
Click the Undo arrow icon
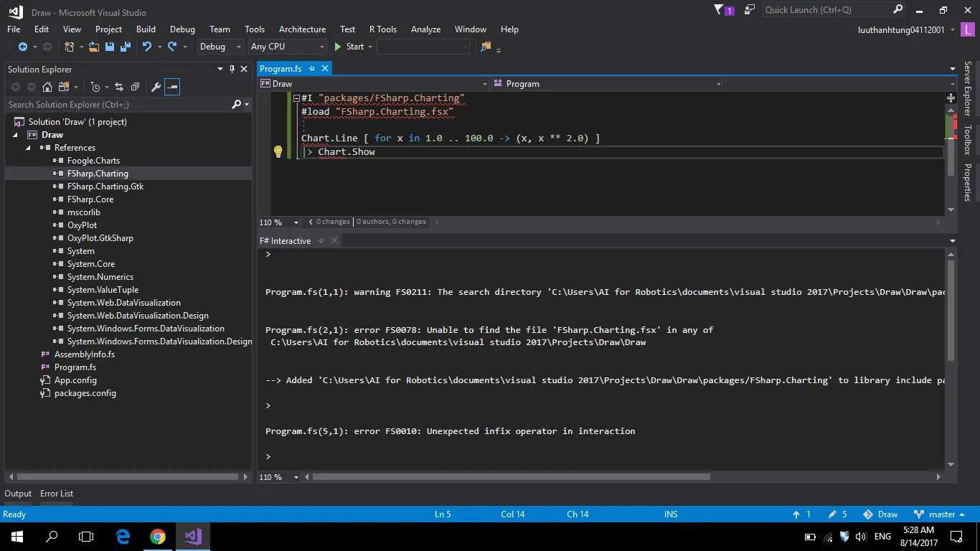[147, 47]
